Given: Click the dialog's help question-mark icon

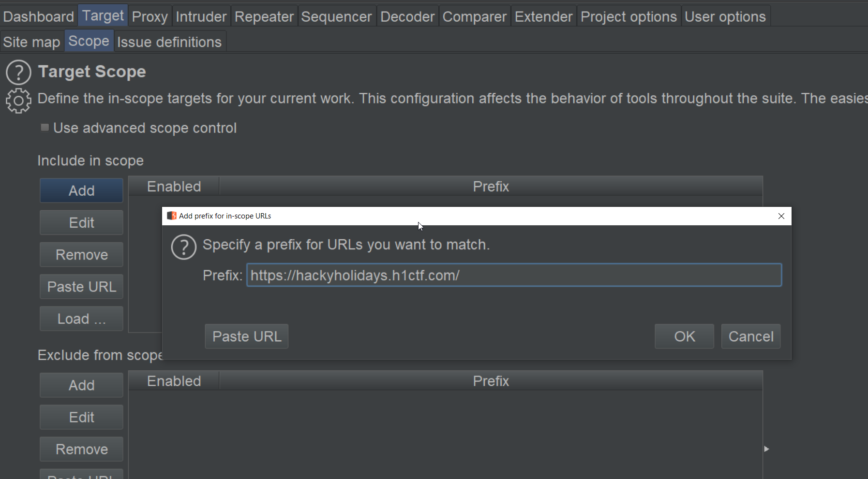Looking at the screenshot, I should 184,247.
